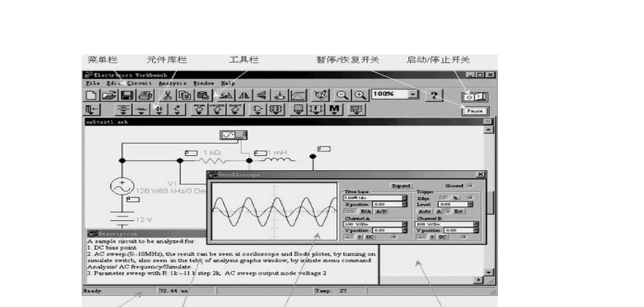
Task: Open the Favorites parts bin
Action: 92,110
